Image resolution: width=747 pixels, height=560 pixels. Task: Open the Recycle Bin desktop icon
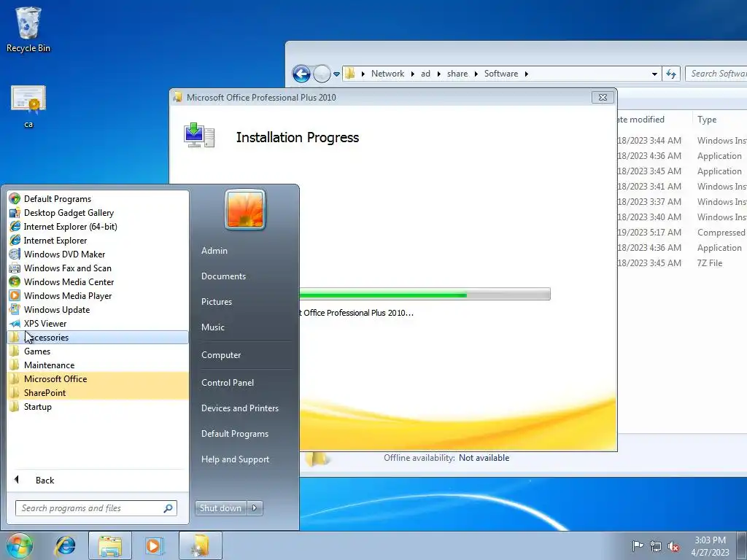pos(28,29)
